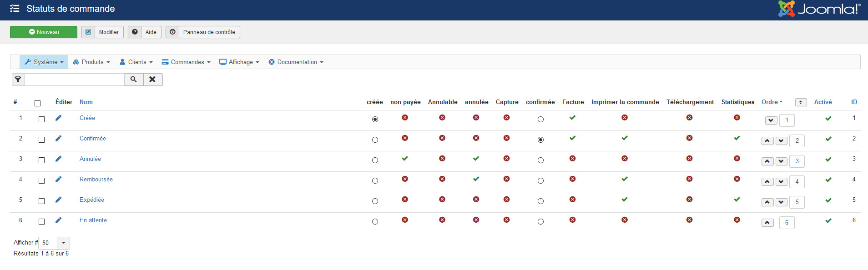This screenshot has width=868, height=270.
Task: Click the search magnifier icon button
Action: click(134, 80)
